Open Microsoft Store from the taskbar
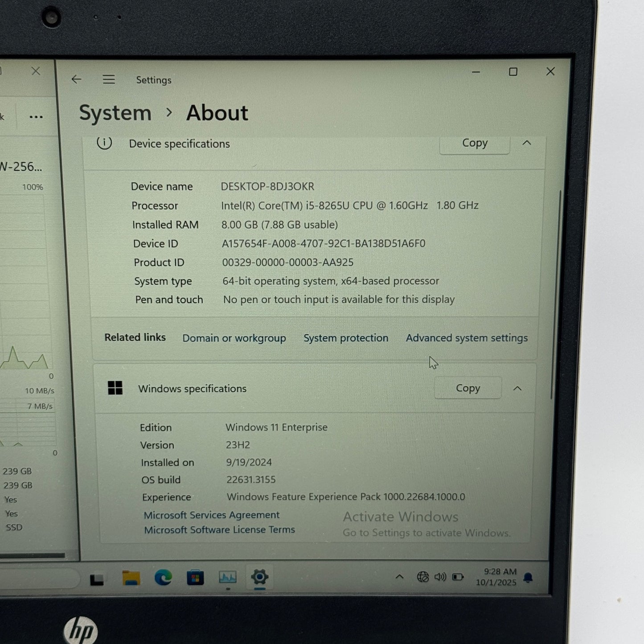 coord(195,578)
